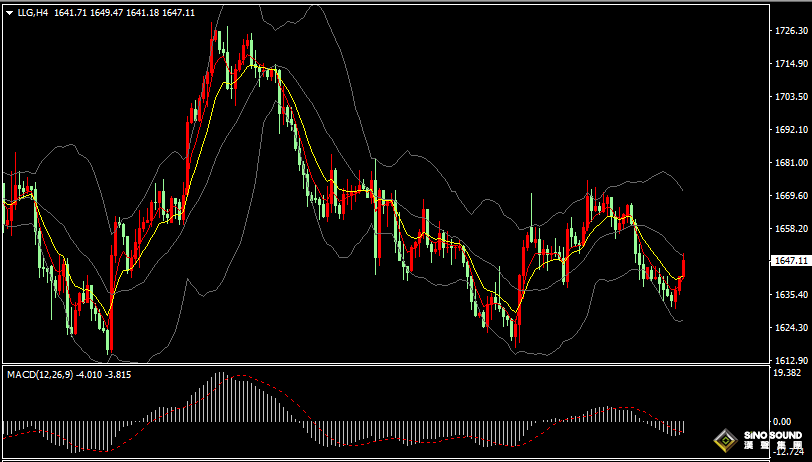
Task: Select the MACD(12,26,9) indicator label
Action: (40, 374)
